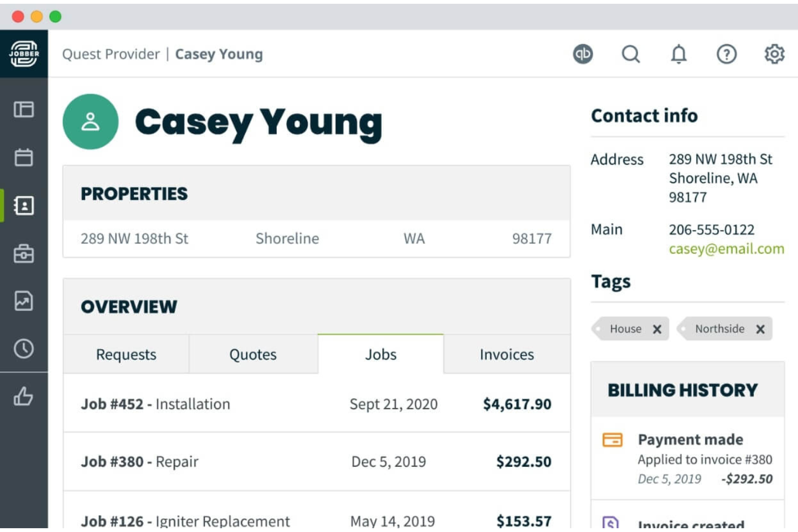
Task: Remove the Northside tag
Action: coord(760,329)
